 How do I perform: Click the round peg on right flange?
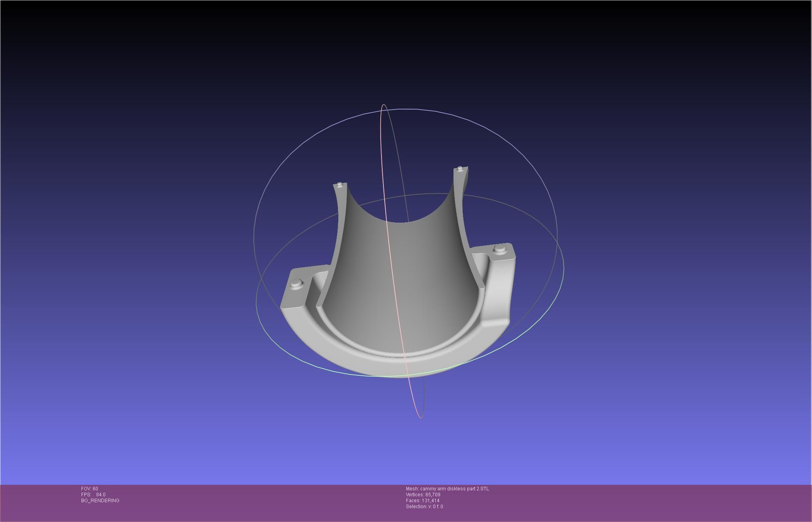point(500,249)
